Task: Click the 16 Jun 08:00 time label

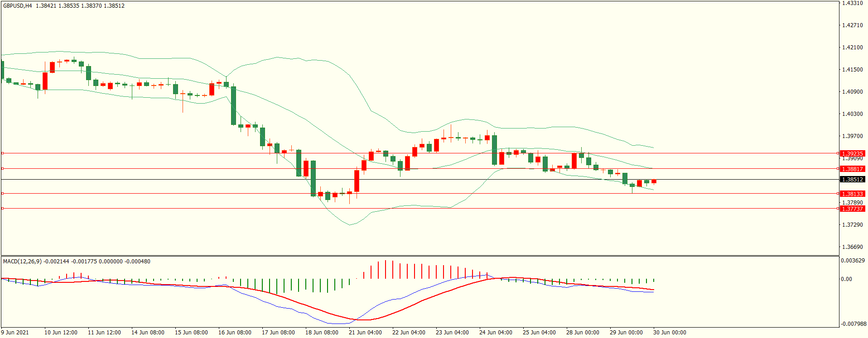Action: coord(235,333)
